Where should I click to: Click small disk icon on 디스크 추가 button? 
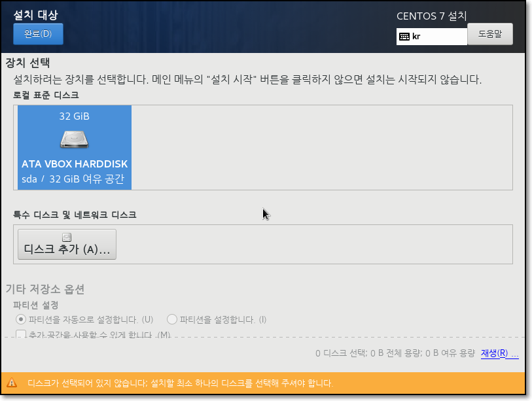67,237
